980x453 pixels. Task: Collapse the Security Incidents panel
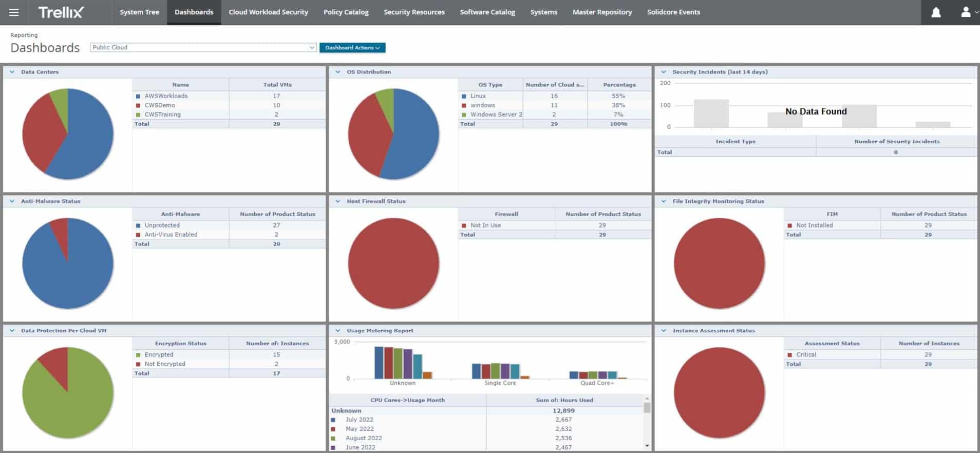pyautogui.click(x=664, y=72)
